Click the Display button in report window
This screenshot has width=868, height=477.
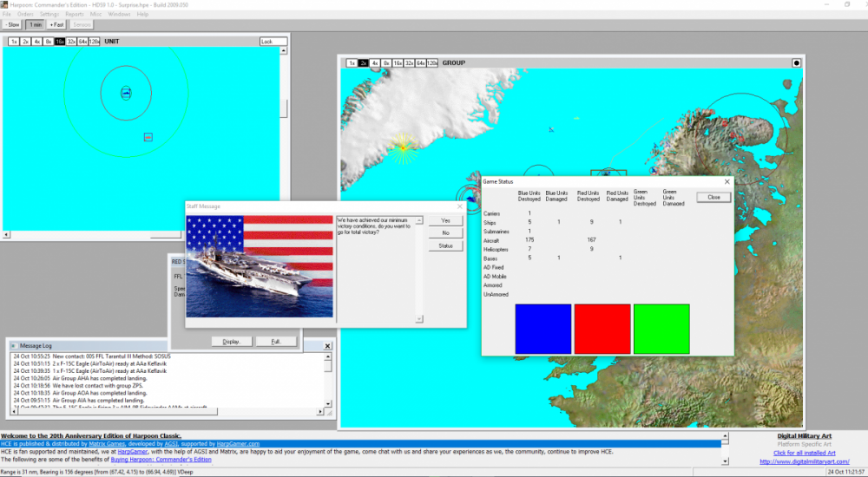coord(232,342)
